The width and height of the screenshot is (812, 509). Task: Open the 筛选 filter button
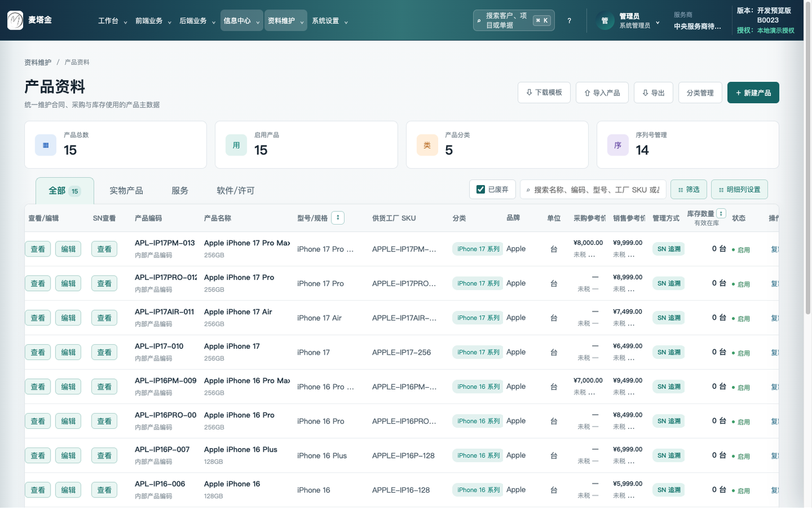click(688, 189)
